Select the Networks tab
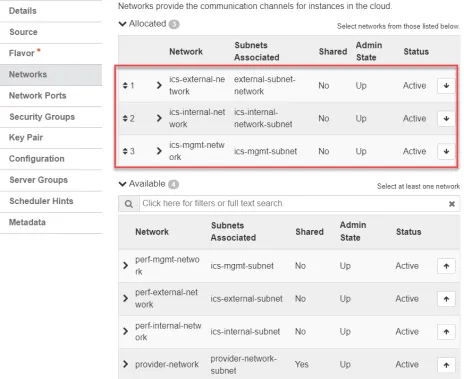The height and width of the screenshot is (379, 464). coord(51,75)
